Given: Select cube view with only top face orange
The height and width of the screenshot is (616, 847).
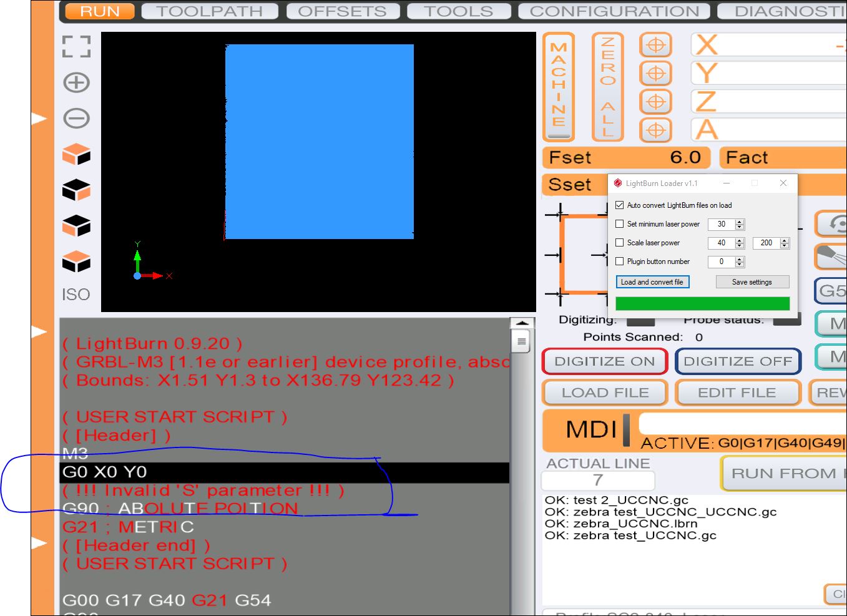Looking at the screenshot, I should tap(77, 262).
